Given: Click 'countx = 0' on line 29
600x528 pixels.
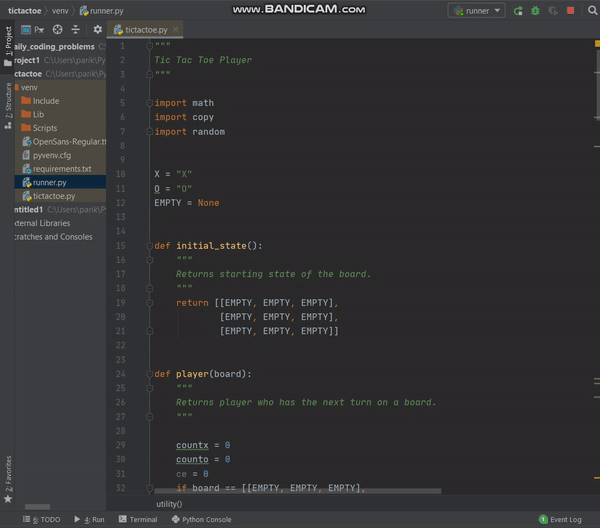Looking at the screenshot, I should [x=203, y=445].
